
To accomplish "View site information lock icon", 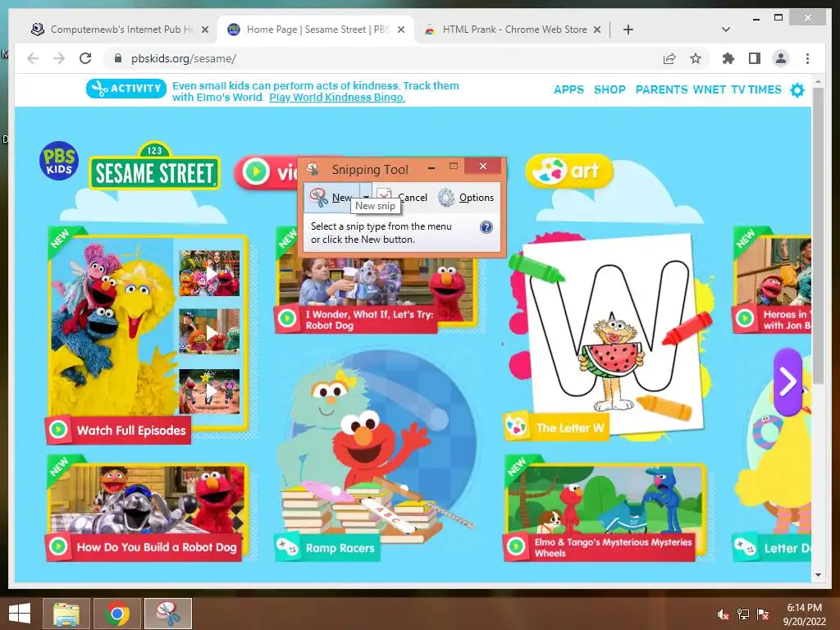I will click(x=118, y=58).
